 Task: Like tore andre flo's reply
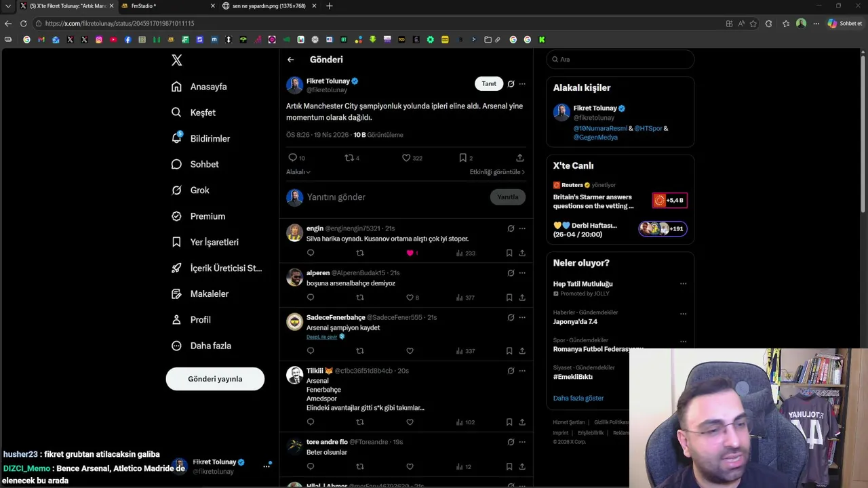(x=410, y=466)
